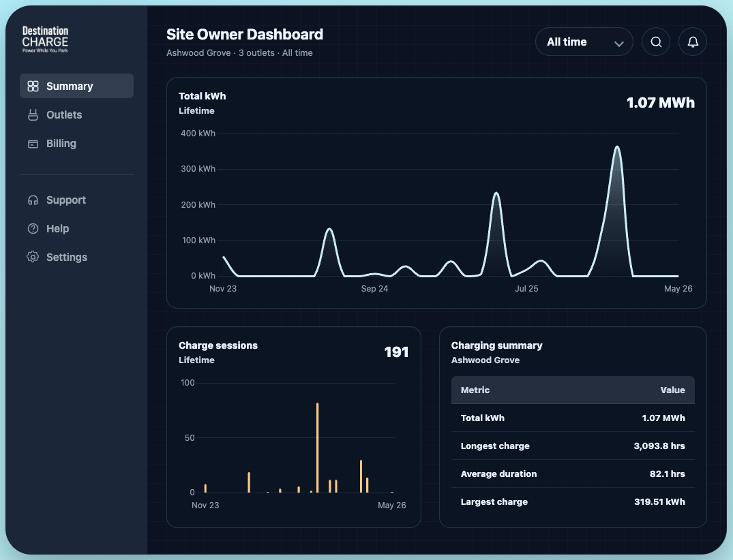The image size is (733, 560).
Task: Click the 191 sessions count
Action: tap(396, 352)
